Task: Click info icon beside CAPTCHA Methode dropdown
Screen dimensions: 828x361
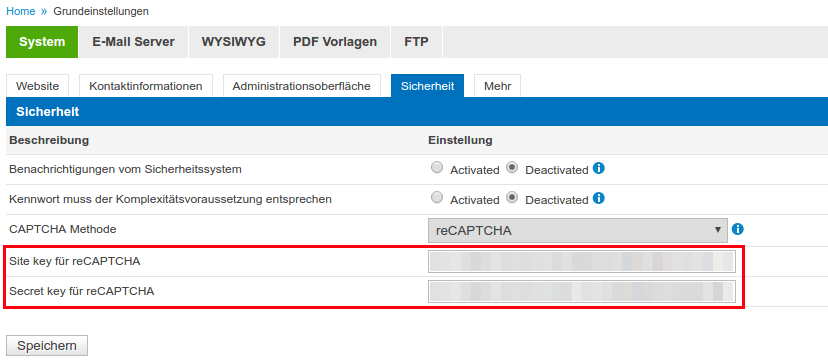Action: [x=738, y=229]
